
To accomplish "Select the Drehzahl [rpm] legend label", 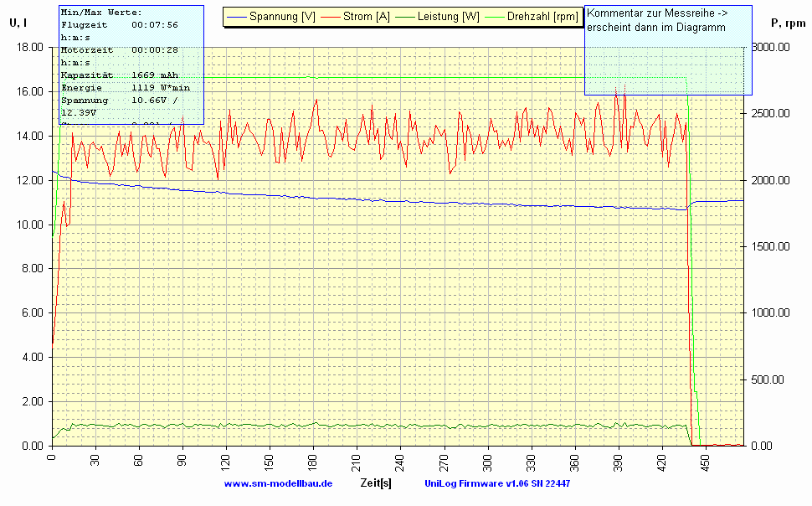I will [x=542, y=16].
